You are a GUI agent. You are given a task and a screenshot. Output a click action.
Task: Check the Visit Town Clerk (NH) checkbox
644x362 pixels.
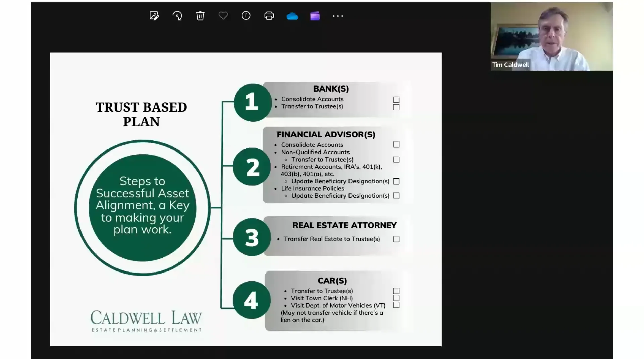[x=396, y=298]
